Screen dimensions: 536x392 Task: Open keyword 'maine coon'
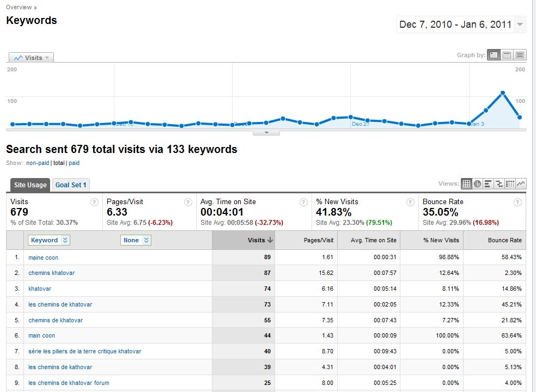(x=44, y=258)
